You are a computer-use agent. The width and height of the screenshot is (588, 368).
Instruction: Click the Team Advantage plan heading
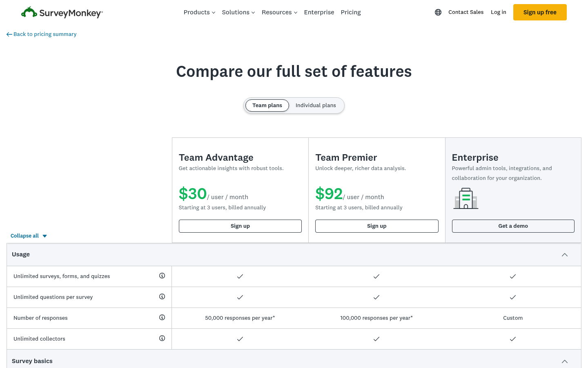(x=216, y=157)
